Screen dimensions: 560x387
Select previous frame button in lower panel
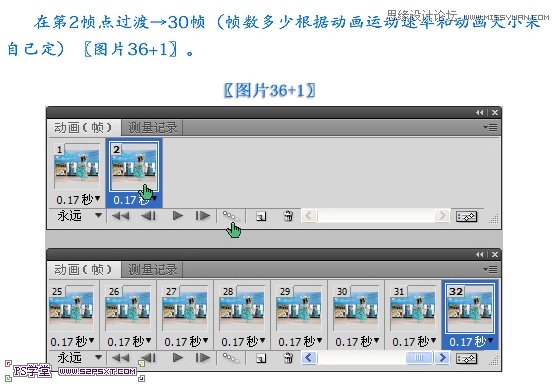pyautogui.click(x=148, y=358)
